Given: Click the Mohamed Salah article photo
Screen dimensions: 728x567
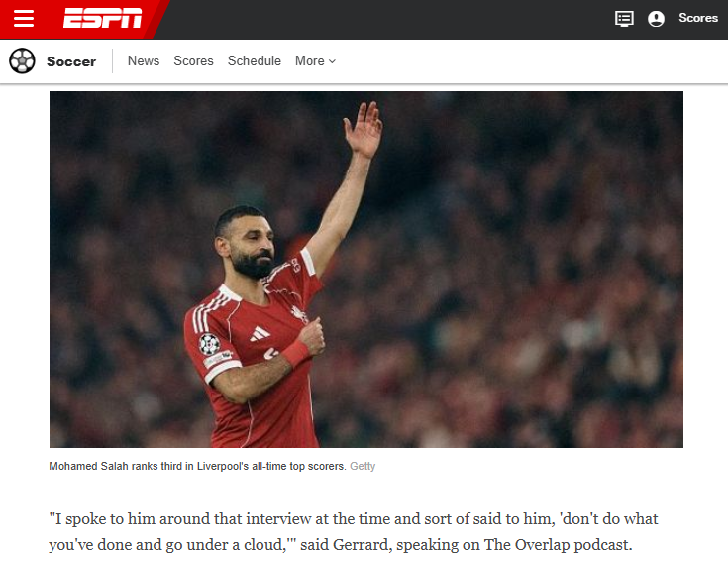Looking at the screenshot, I should [x=366, y=270].
